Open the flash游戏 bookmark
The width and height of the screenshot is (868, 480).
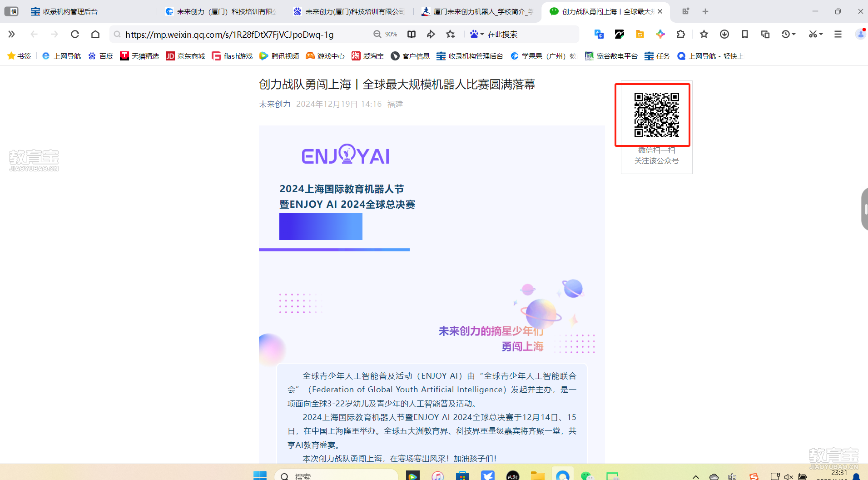(232, 56)
